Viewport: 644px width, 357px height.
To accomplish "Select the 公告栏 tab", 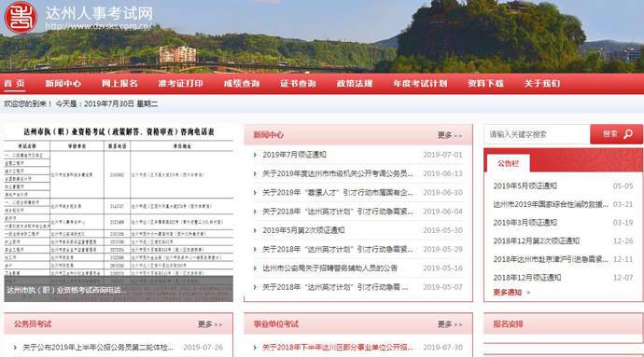I will [509, 163].
